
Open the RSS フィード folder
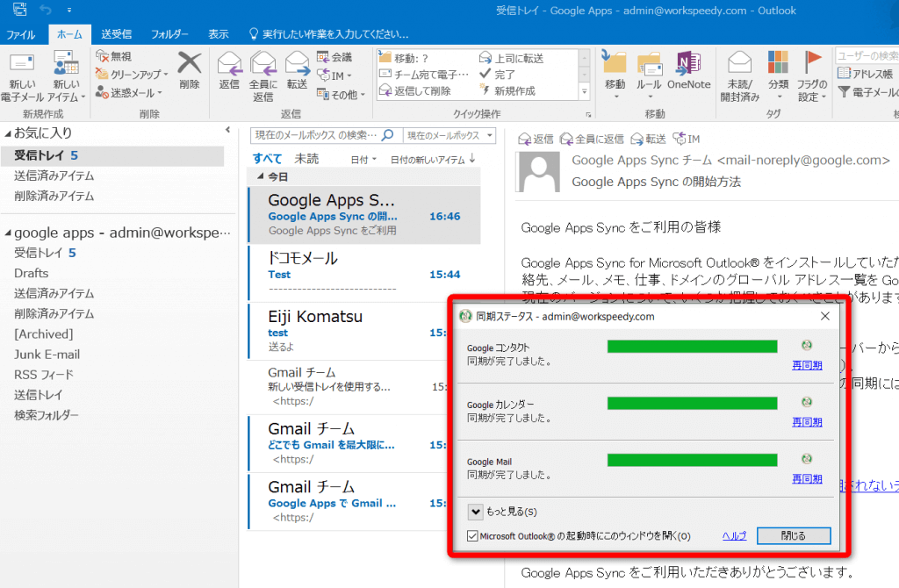(x=44, y=375)
